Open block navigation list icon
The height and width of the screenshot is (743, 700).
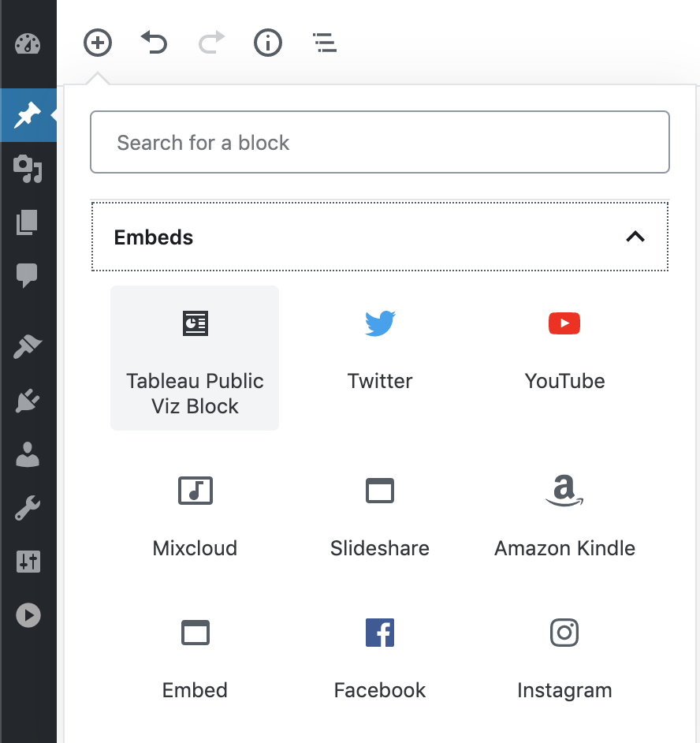(325, 43)
